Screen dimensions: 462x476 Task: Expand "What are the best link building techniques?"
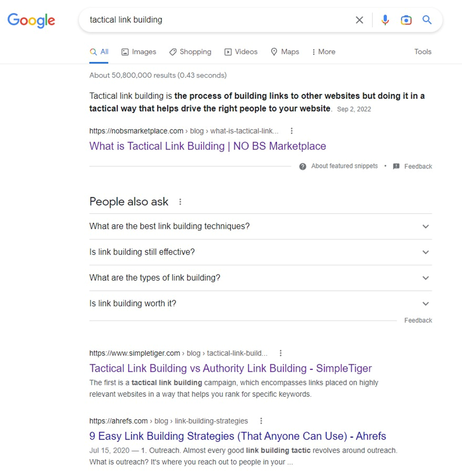426,226
